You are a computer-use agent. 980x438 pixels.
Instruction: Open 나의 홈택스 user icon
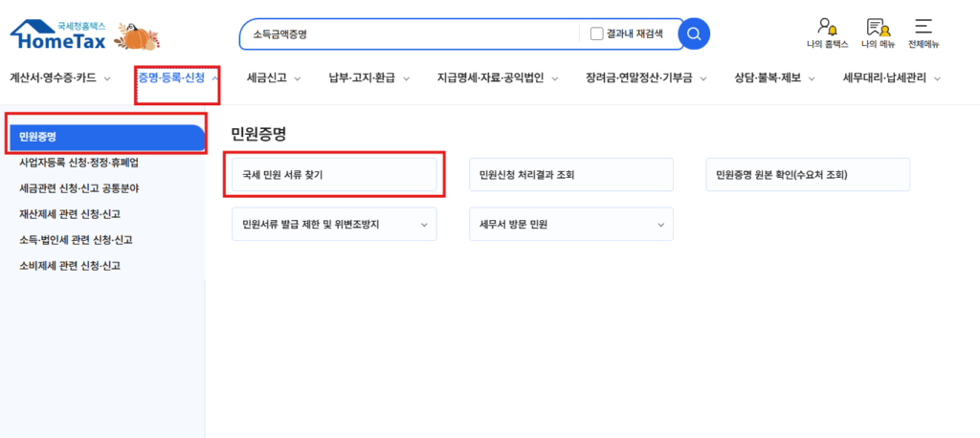(828, 33)
